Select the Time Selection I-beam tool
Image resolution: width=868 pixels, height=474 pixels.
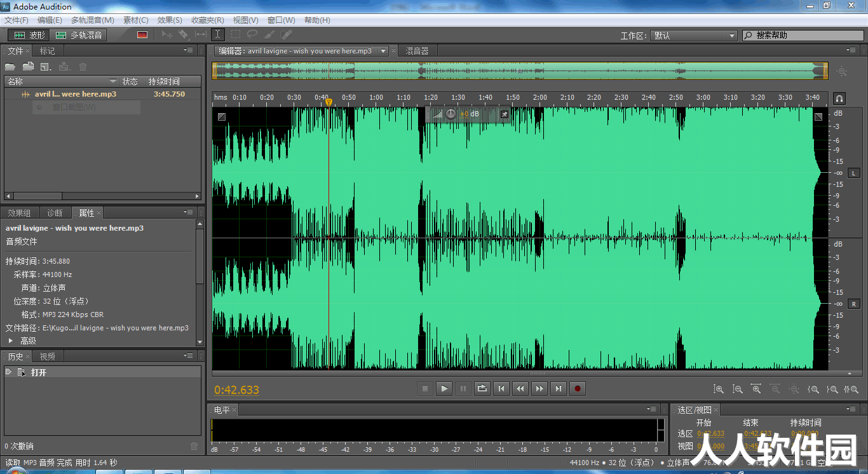[x=218, y=34]
